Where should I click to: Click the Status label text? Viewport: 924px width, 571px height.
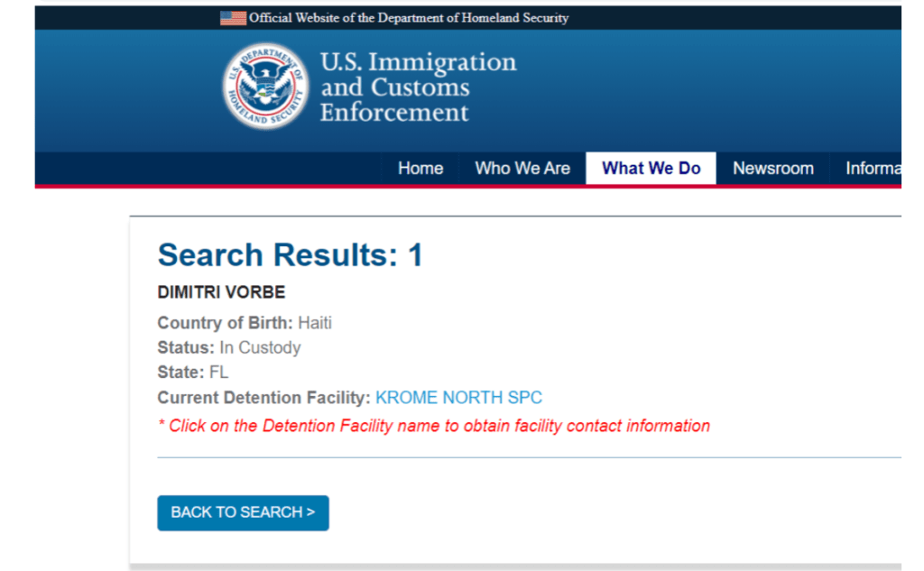tap(185, 347)
